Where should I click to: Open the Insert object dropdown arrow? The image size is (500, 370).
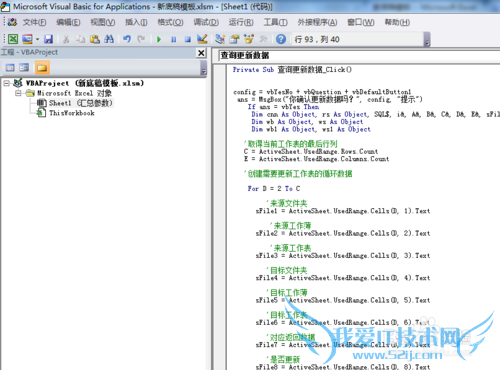(x=37, y=39)
